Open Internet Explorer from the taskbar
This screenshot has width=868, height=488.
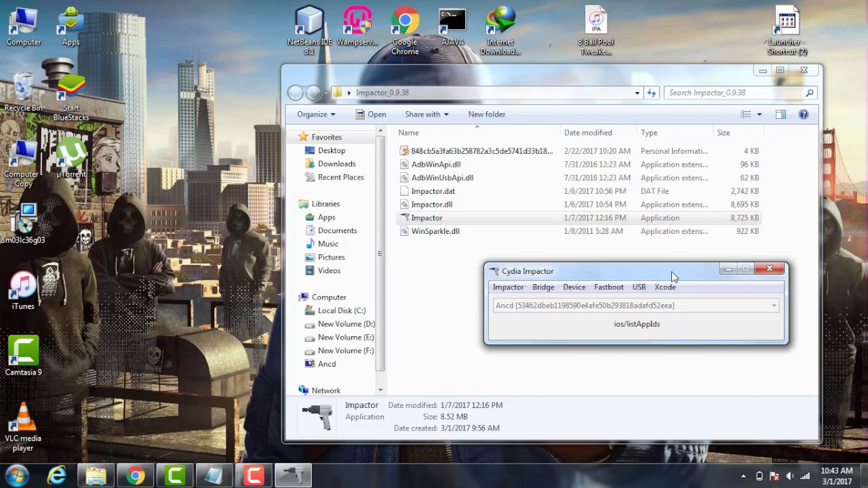[x=56, y=475]
